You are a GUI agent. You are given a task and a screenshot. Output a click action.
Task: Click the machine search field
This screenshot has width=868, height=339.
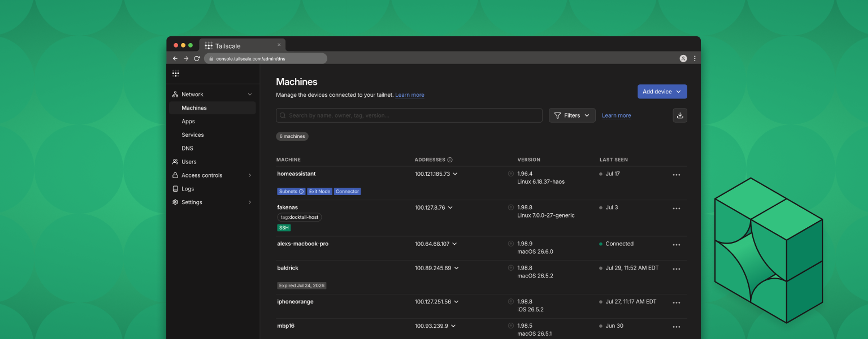[x=409, y=115]
